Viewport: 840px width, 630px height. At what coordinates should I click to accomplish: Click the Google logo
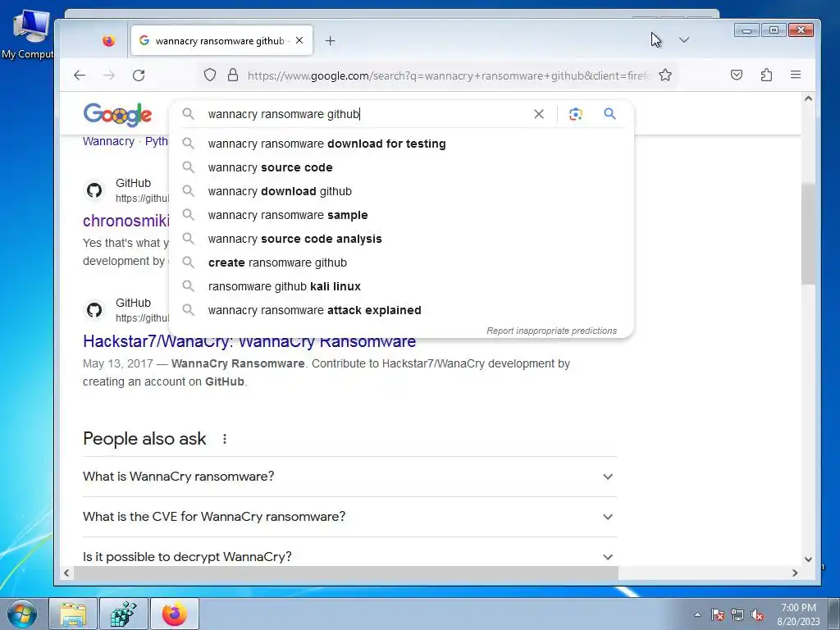click(x=118, y=114)
